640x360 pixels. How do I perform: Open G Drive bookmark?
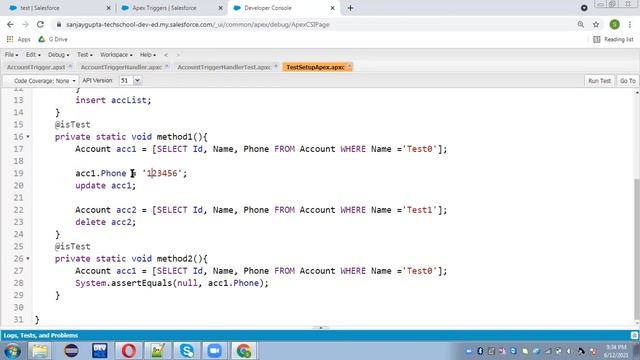point(53,39)
